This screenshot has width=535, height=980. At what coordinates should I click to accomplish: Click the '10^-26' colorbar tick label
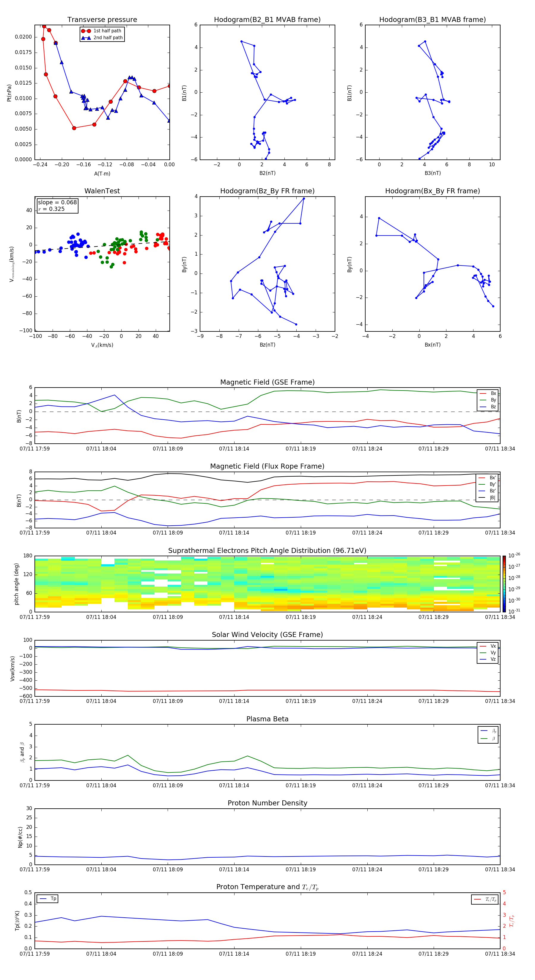[514, 556]
